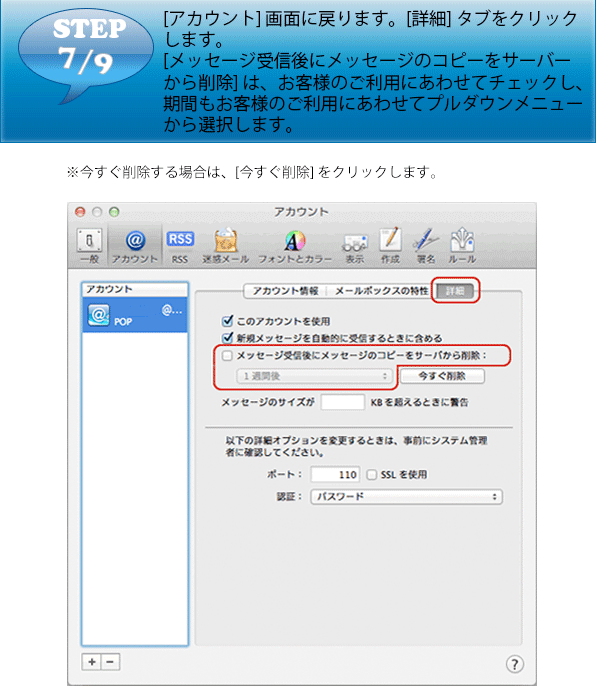Screen dimensions: 600x686
Task: Minimize the アカウント window
Action: [x=97, y=212]
